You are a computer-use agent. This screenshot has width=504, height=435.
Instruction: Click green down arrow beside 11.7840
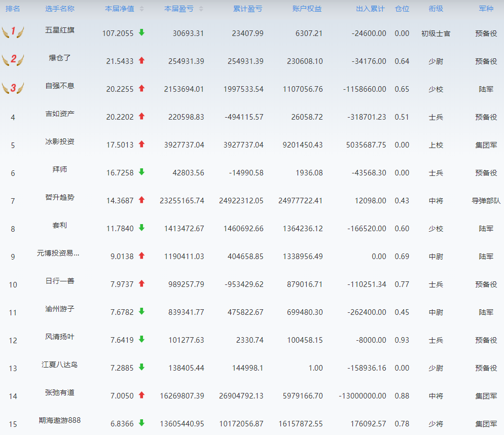click(x=141, y=228)
